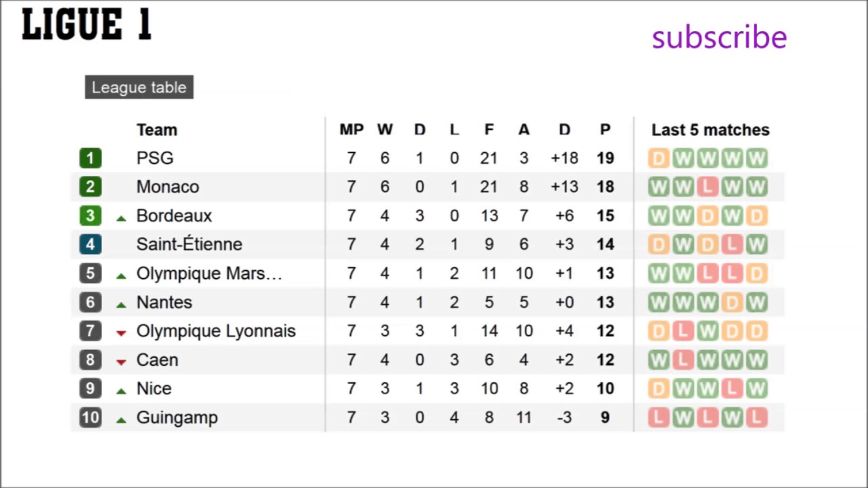Click Monaco's red L result in last matches
868x488 pixels.
[x=707, y=187]
